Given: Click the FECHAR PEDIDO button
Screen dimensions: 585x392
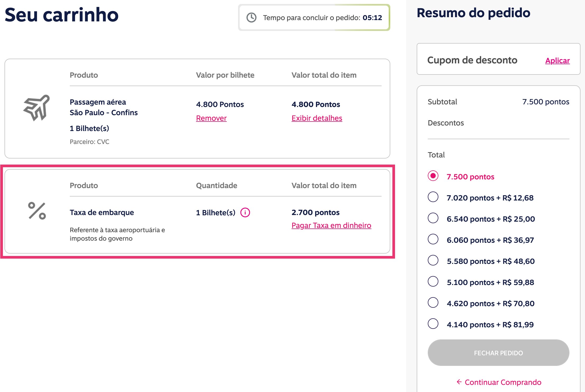Looking at the screenshot, I should (x=498, y=353).
